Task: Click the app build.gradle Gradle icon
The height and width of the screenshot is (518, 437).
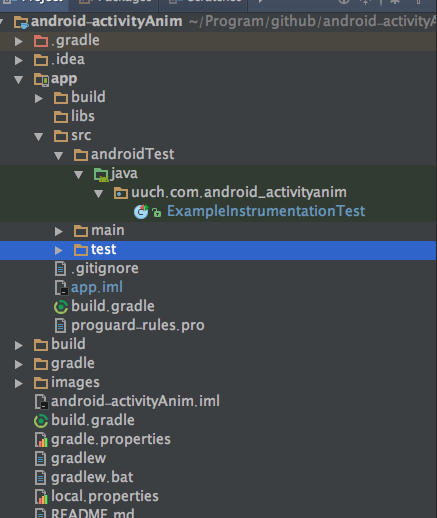Action: pyautogui.click(x=61, y=307)
